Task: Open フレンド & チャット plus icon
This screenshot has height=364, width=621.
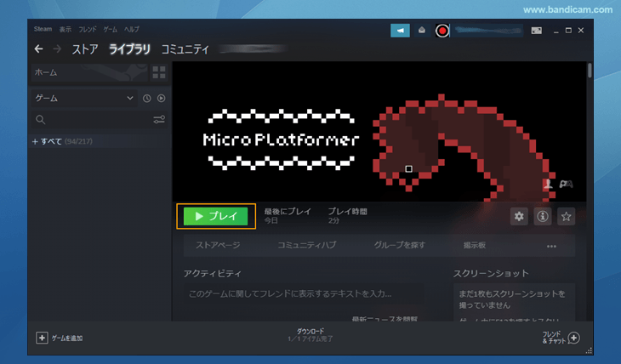Action: (x=574, y=338)
